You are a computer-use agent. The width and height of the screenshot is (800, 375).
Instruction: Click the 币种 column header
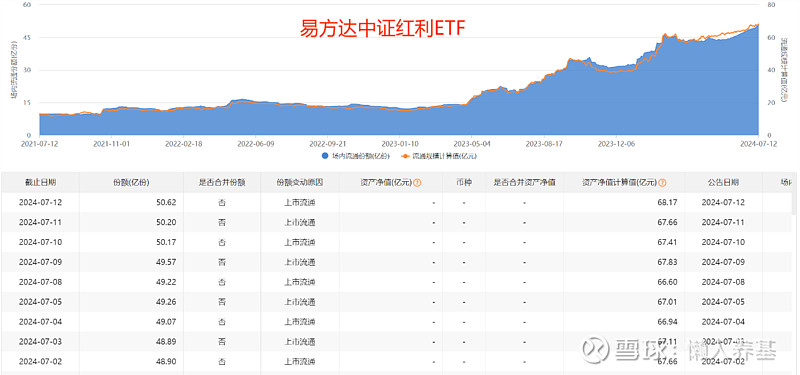(464, 183)
